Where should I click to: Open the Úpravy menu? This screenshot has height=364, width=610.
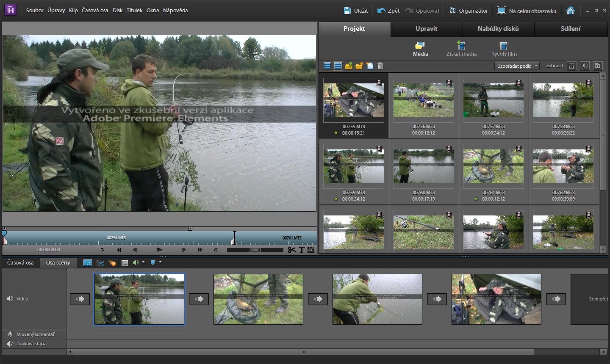[x=56, y=10]
